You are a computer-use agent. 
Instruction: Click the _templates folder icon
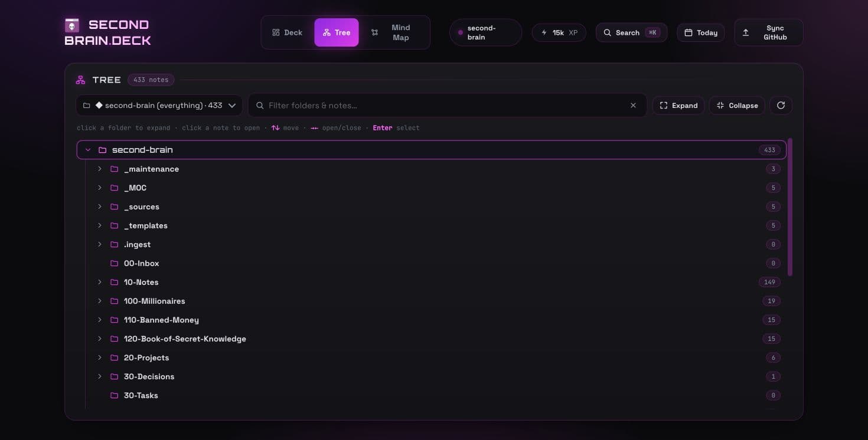pyautogui.click(x=115, y=225)
